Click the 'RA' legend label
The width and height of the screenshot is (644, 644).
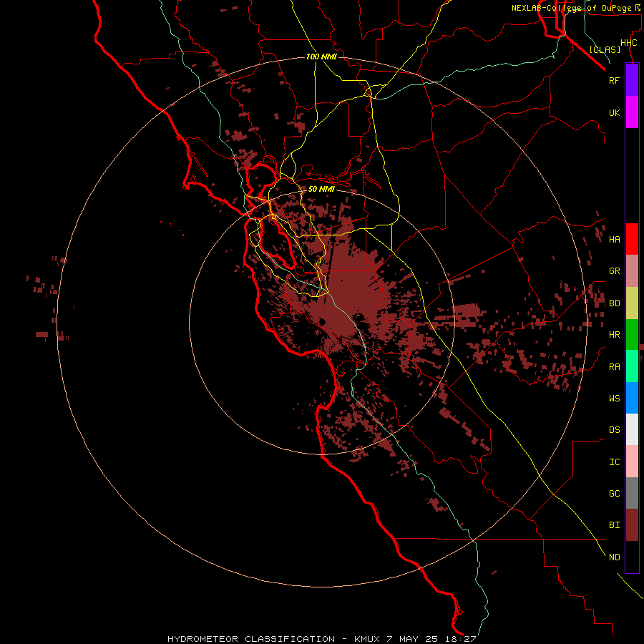tap(614, 367)
